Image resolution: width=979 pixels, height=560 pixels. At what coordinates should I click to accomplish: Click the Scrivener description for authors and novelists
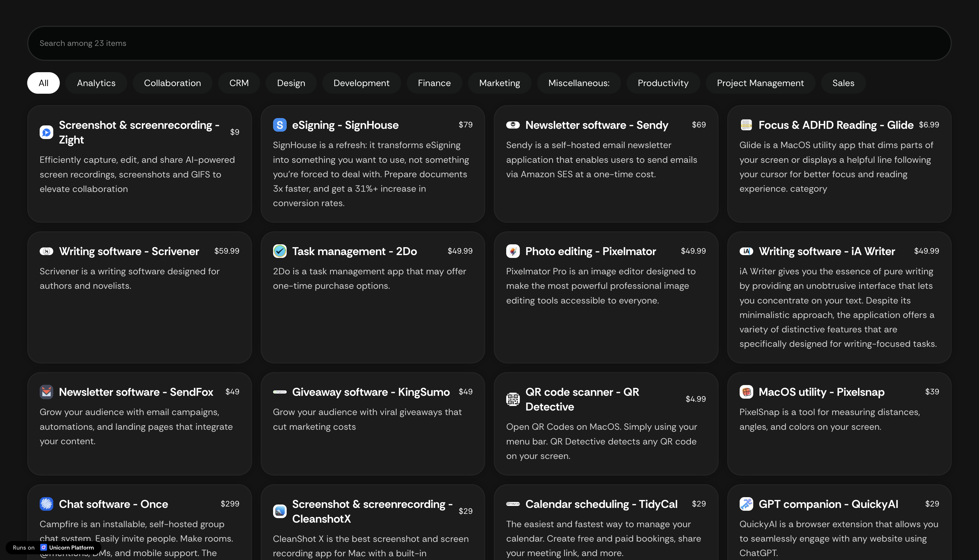[x=130, y=279]
